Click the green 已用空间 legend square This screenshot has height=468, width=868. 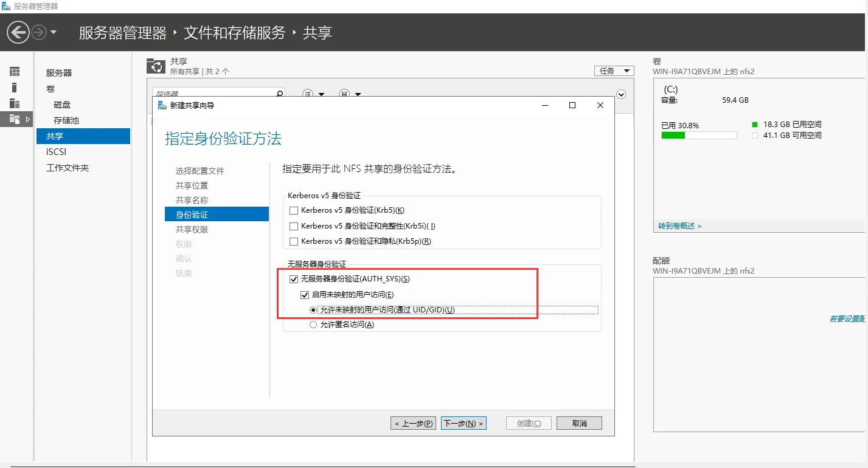pos(755,124)
